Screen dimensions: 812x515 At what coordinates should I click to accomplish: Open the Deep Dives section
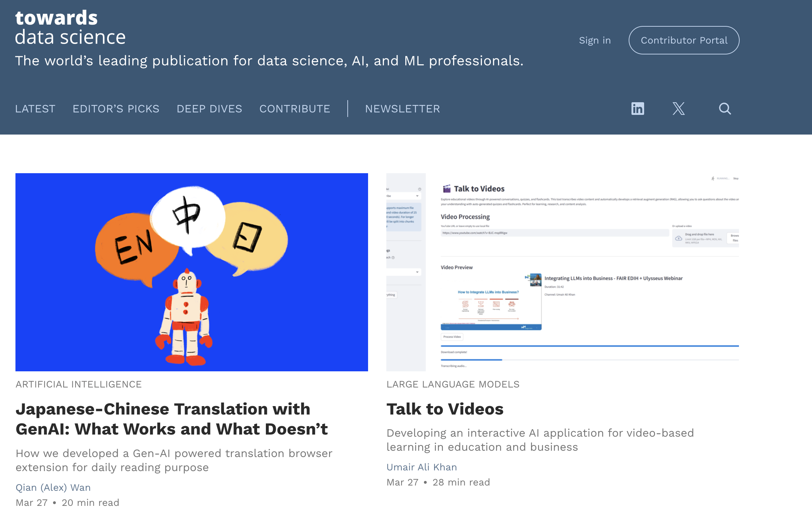[x=209, y=109]
